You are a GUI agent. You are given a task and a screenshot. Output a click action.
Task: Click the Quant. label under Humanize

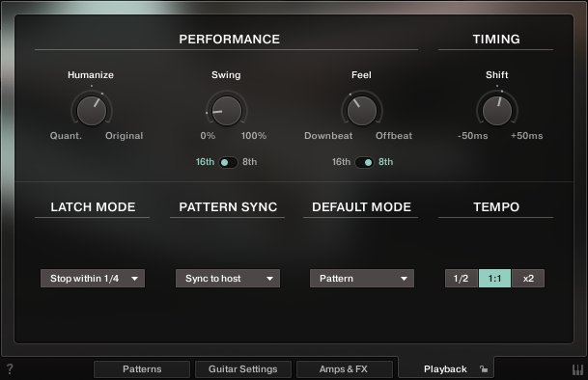pyautogui.click(x=66, y=136)
